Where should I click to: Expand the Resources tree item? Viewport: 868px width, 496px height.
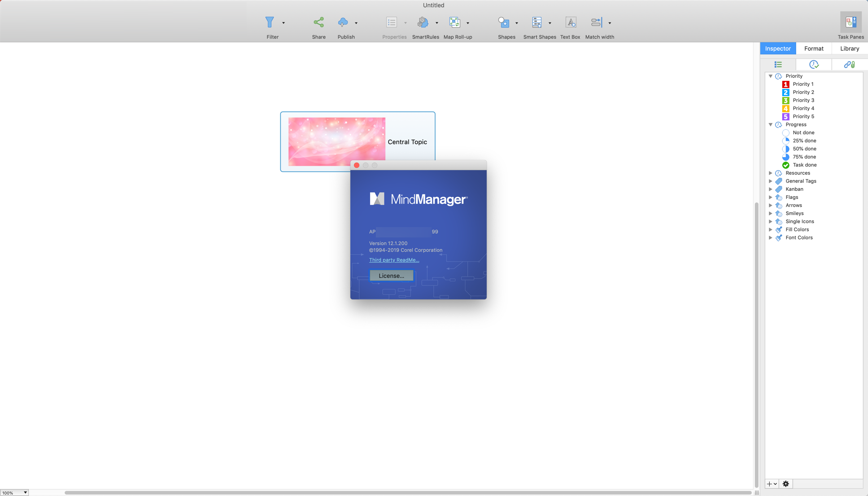(771, 172)
